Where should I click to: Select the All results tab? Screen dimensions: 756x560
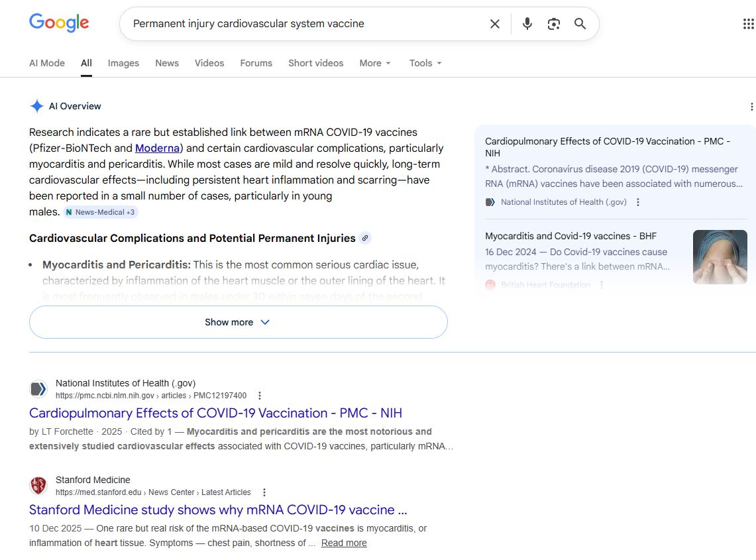(x=86, y=63)
